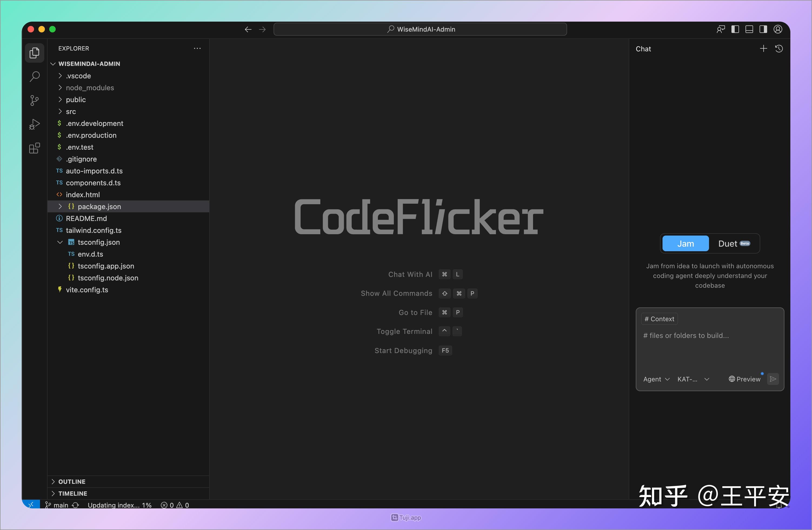Click the Preview button in chat
The width and height of the screenshot is (812, 530).
(x=745, y=379)
